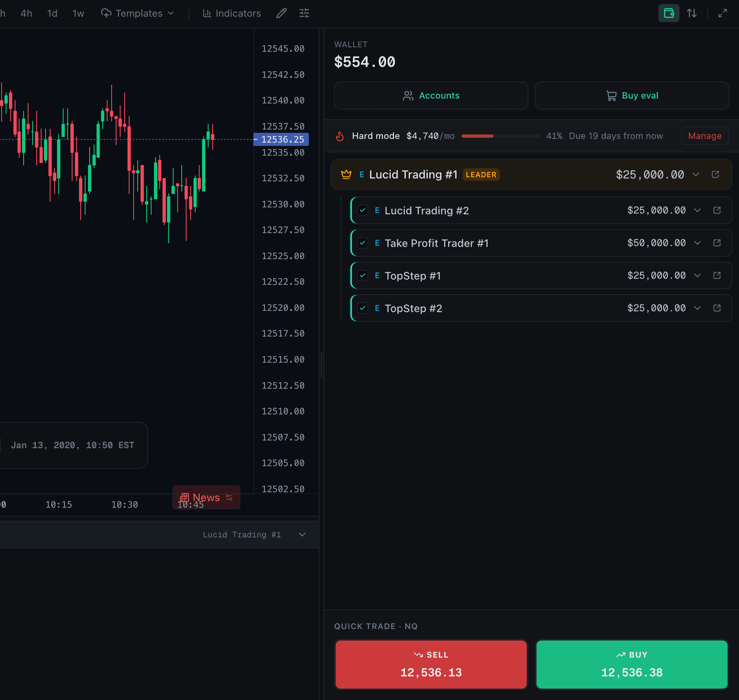Click the wallet balance $554.00
Viewport: 739px width, 700px height.
365,62
